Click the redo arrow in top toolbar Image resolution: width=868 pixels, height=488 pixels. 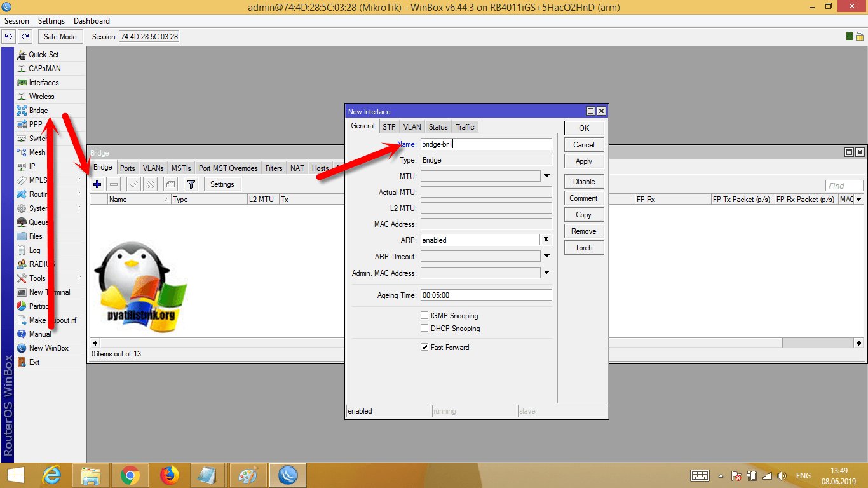[25, 37]
